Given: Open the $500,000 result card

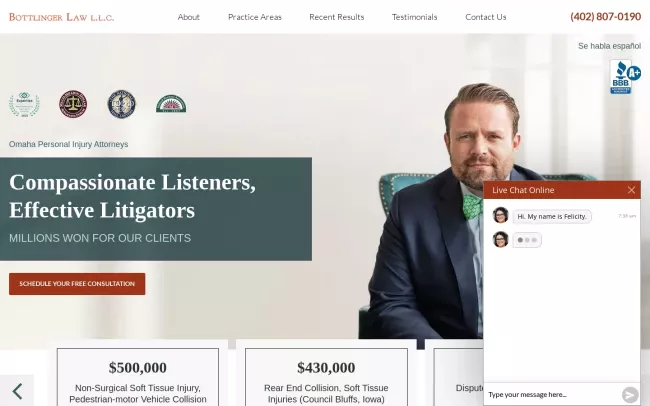Looking at the screenshot, I should pos(138,377).
